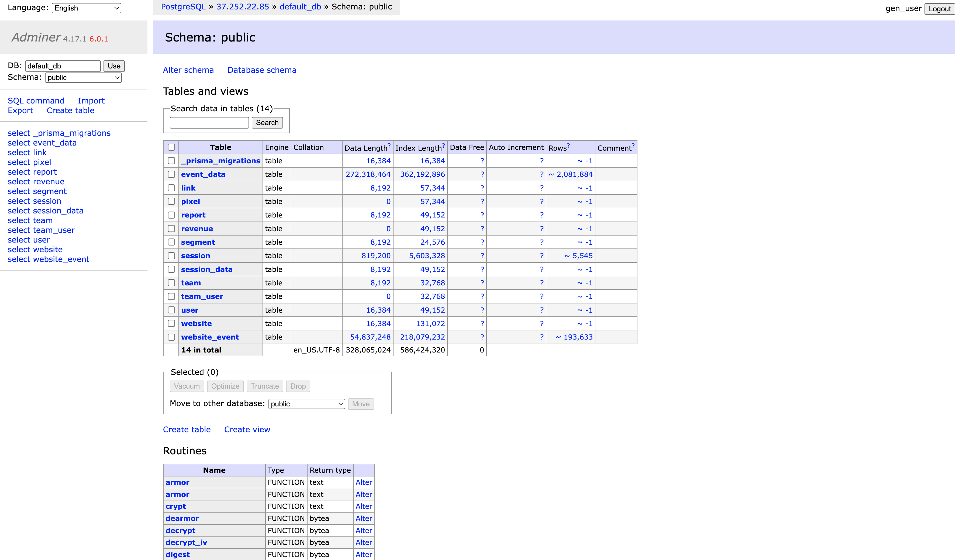
Task: Click select session_data in sidebar
Action: [x=46, y=210]
